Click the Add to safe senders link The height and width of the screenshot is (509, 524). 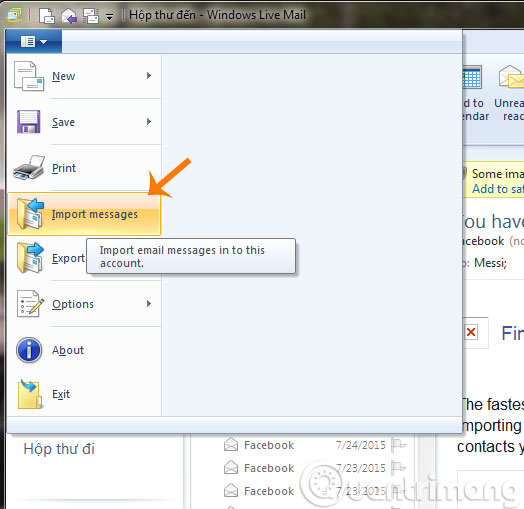[498, 189]
